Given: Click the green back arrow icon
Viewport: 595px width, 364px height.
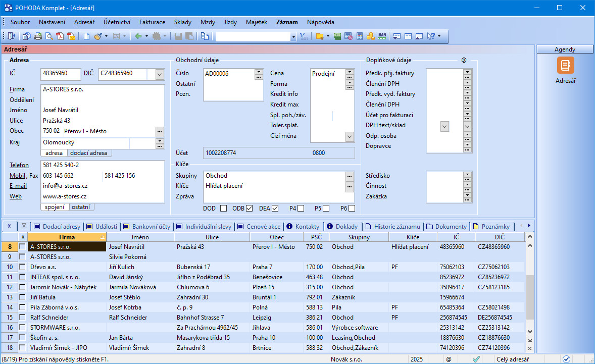Looking at the screenshot, I should point(138,36).
